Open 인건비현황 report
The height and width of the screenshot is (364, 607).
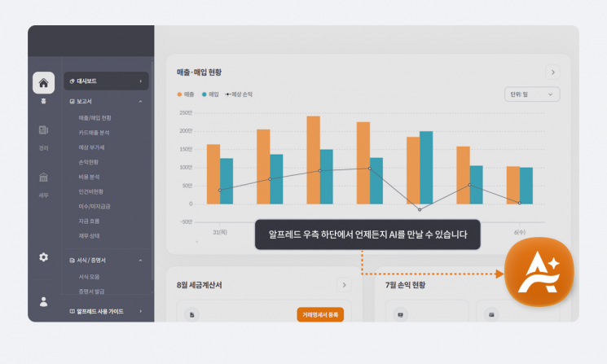point(91,191)
